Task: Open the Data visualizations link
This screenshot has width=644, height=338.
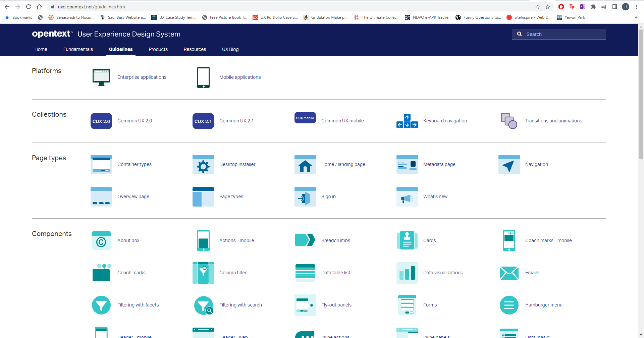Action: pyautogui.click(x=443, y=273)
